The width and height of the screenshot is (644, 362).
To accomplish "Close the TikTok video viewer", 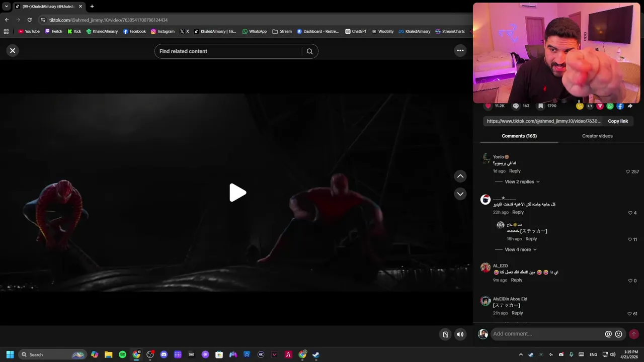I will click(x=13, y=50).
